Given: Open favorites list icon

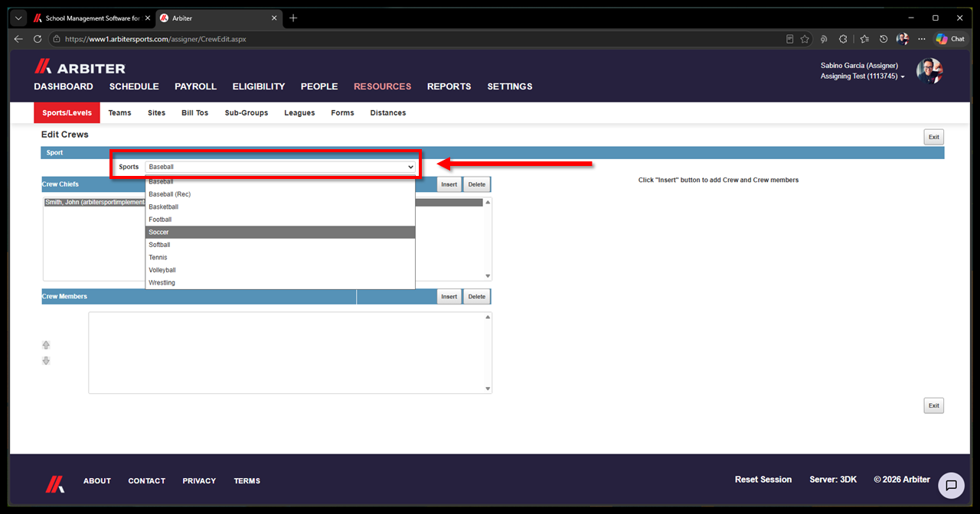Looking at the screenshot, I should click(x=864, y=38).
